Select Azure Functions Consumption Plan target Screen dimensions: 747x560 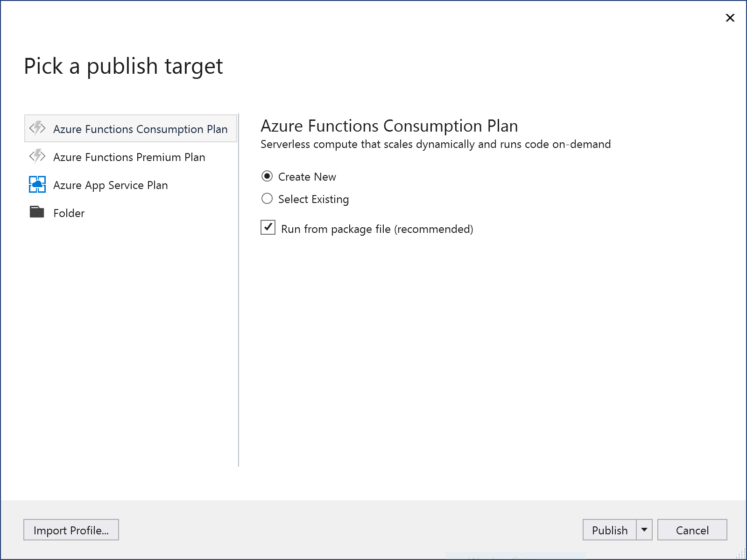click(x=131, y=128)
